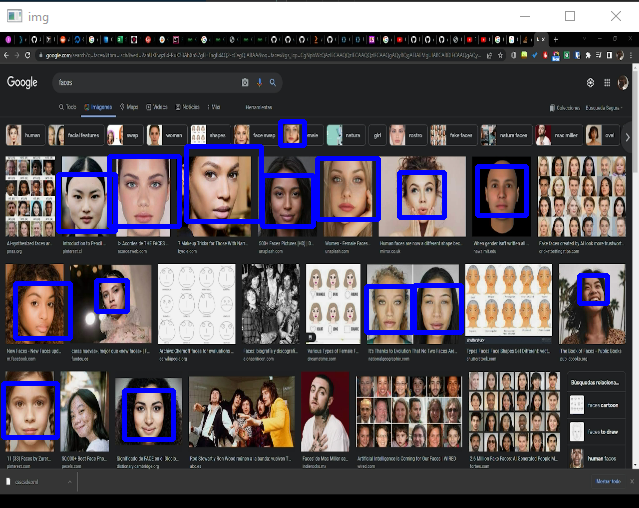The image size is (639, 508).
Task: Select the fake faces chip
Action: pos(453,135)
